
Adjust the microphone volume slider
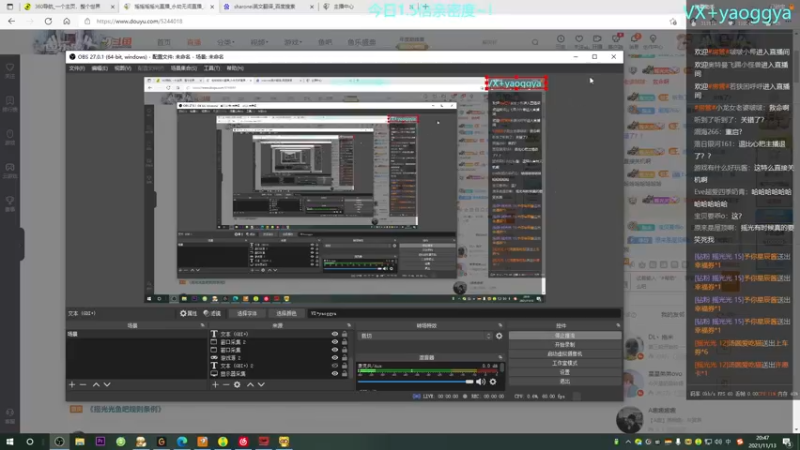click(416, 382)
